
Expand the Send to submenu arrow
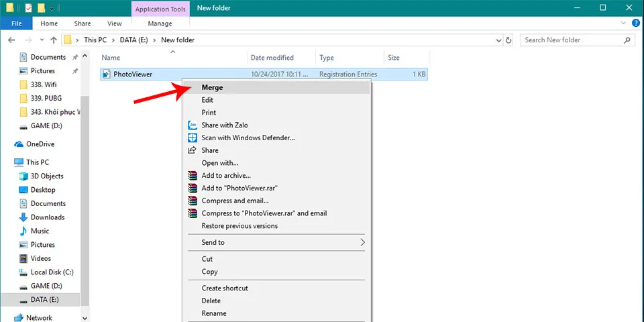362,242
